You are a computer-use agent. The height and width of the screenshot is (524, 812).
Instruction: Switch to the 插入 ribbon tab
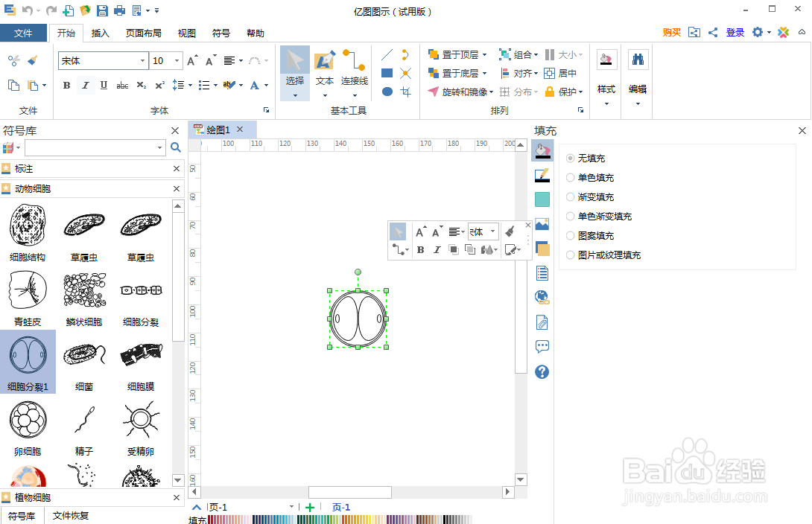[101, 33]
